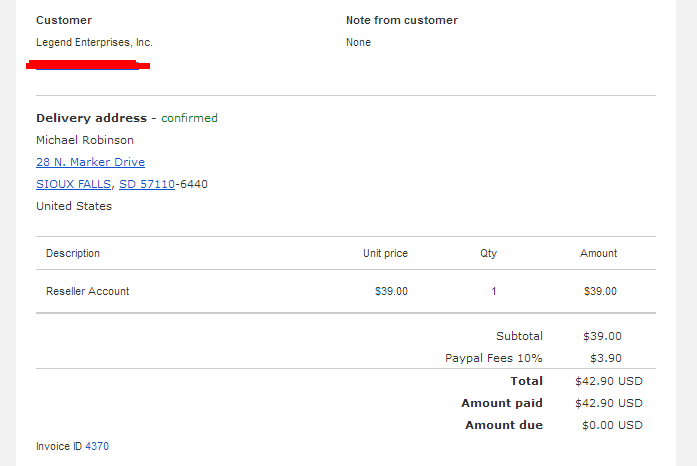The image size is (697, 466).
Task: Click the Amount paid label
Action: pos(502,403)
